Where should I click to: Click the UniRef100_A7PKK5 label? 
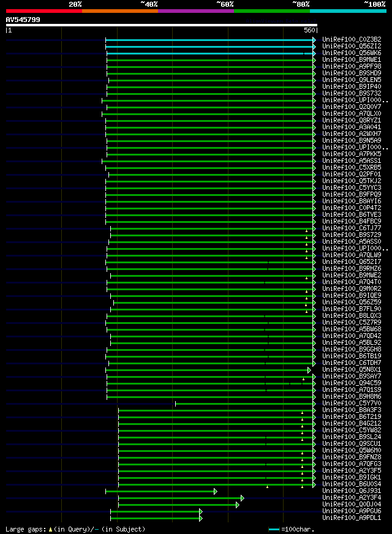352,154
